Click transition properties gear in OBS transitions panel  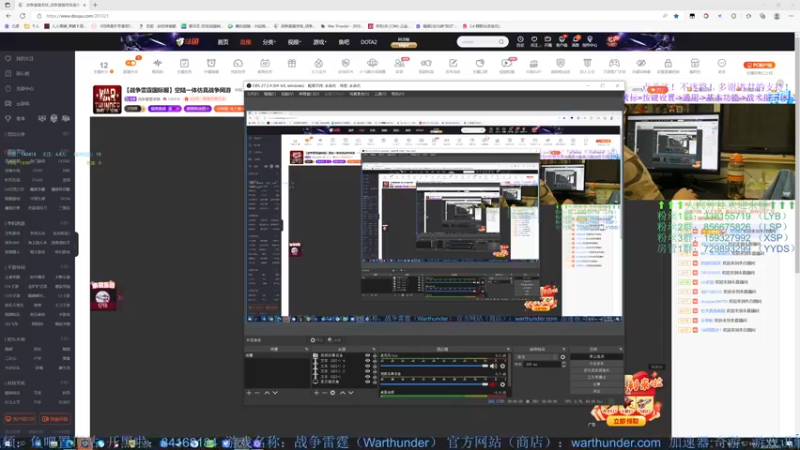tap(563, 357)
